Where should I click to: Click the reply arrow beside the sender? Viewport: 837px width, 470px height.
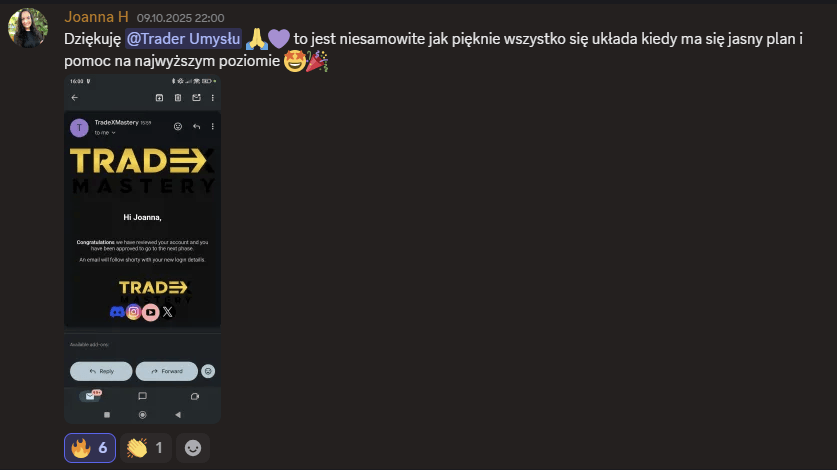(x=196, y=127)
